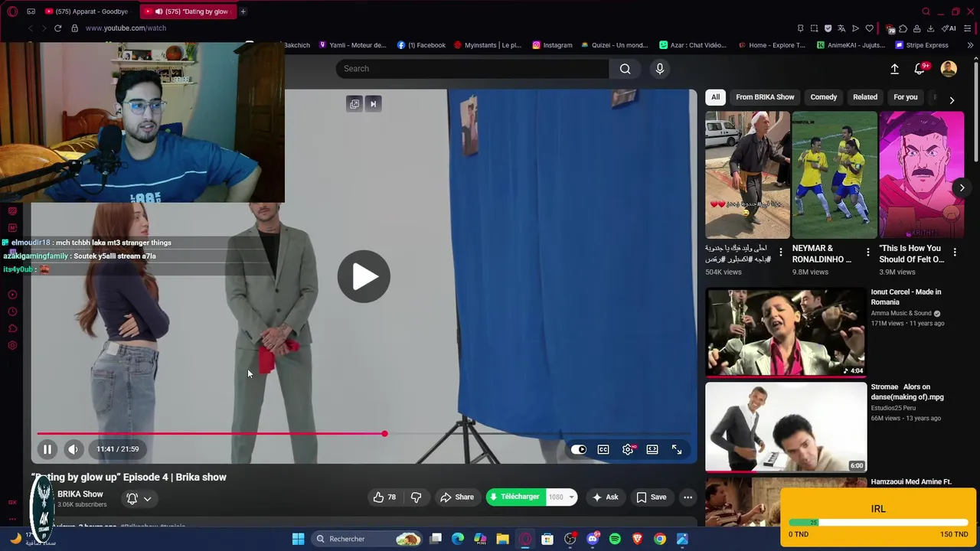Select the All filter chip

click(x=715, y=97)
